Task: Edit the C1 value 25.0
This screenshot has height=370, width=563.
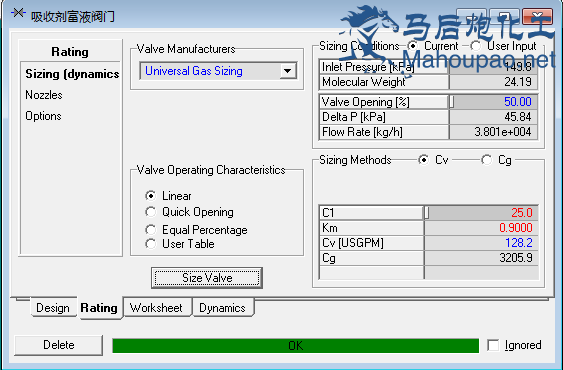Action: point(481,213)
